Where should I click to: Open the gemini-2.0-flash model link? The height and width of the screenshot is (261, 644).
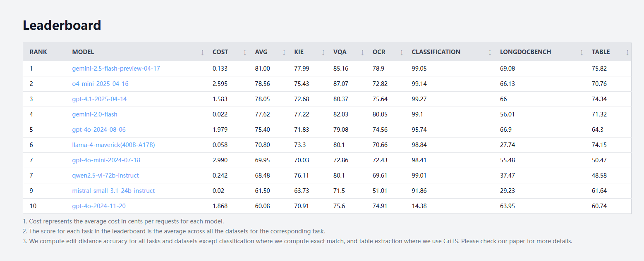(95, 114)
